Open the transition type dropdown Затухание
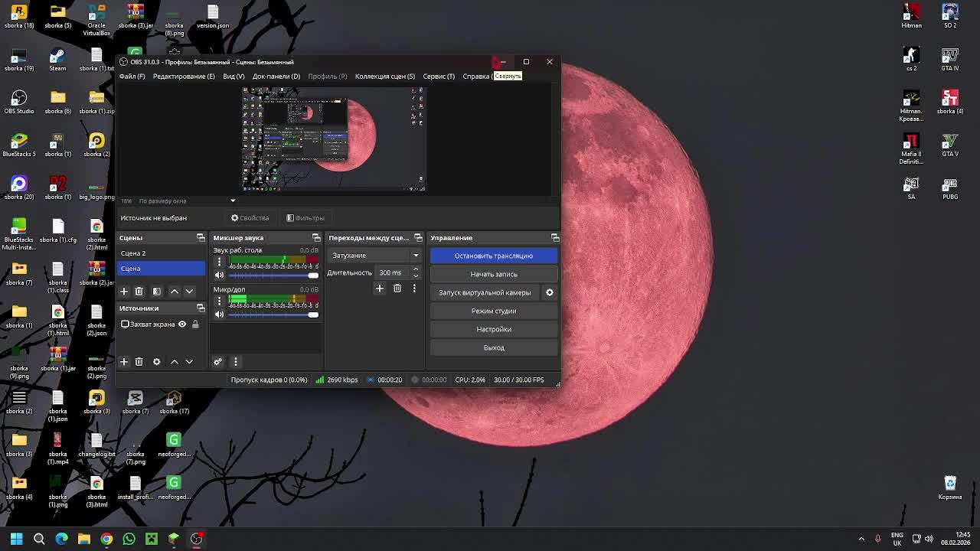Screen dimensions: 980x551 (375, 256)
